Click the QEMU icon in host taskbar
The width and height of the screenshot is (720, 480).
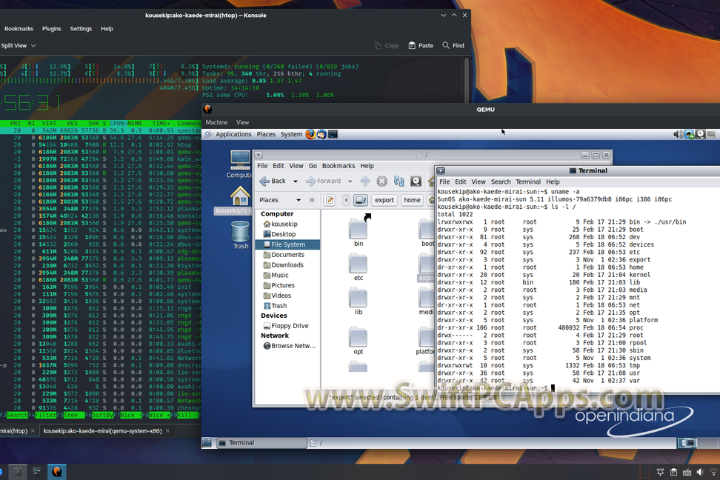click(56, 472)
